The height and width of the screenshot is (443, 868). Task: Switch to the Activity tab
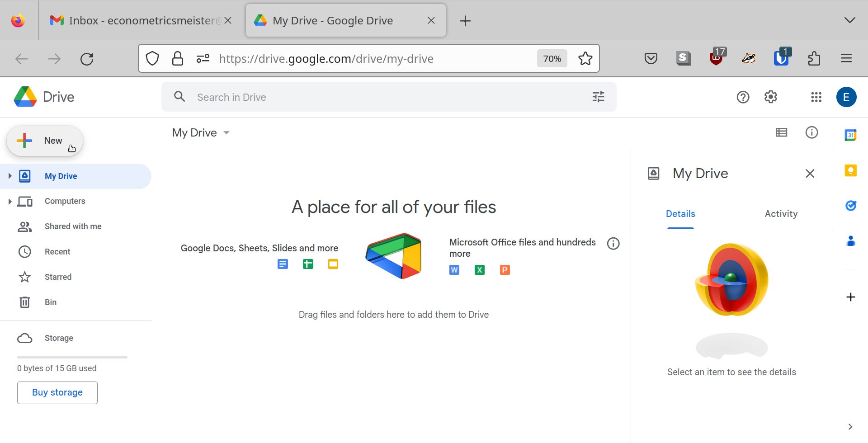[x=781, y=214]
